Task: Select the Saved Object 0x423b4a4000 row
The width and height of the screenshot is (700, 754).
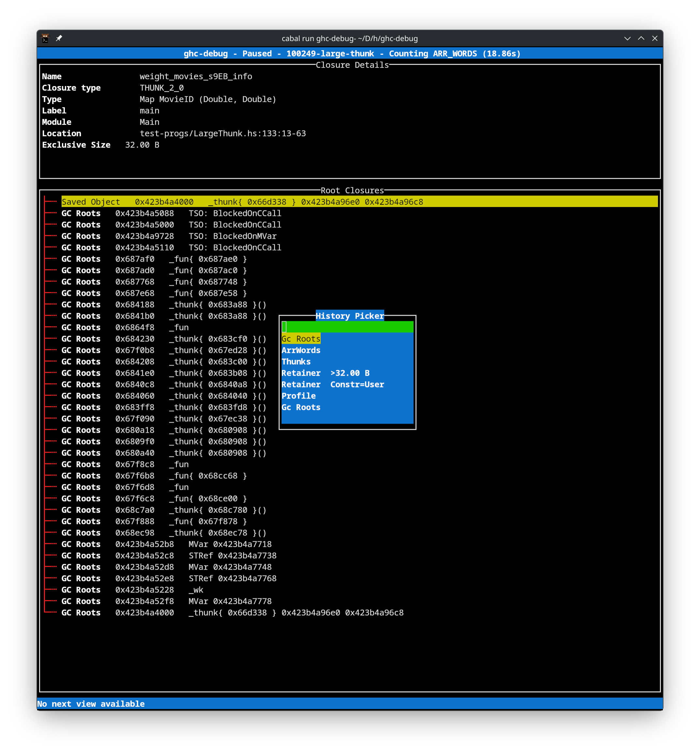Action: [x=359, y=202]
